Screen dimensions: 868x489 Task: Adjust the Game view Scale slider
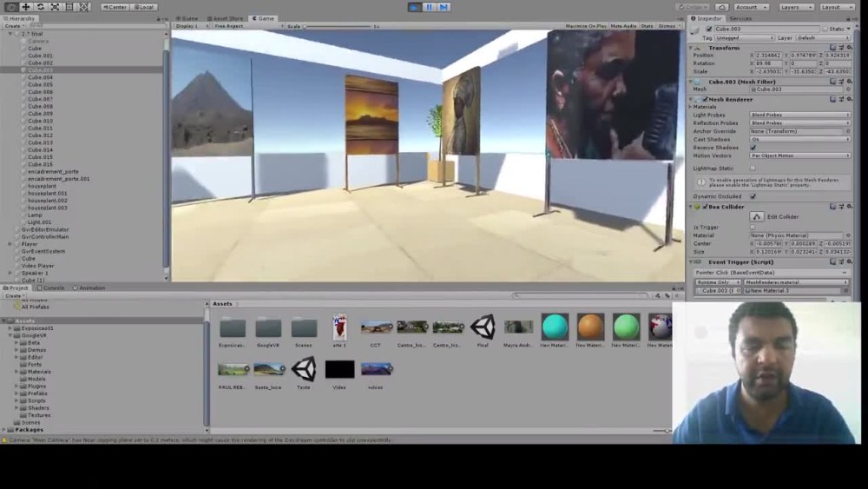338,26
